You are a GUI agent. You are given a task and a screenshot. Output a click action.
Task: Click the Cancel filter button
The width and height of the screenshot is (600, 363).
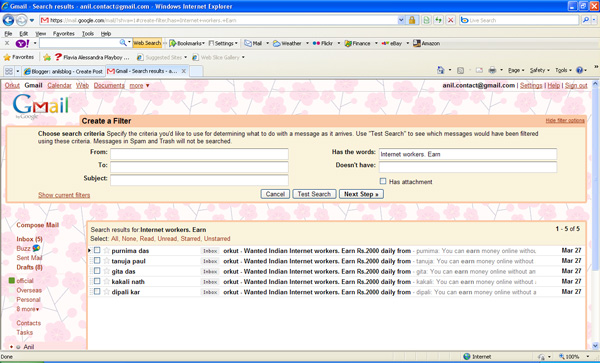(x=275, y=194)
